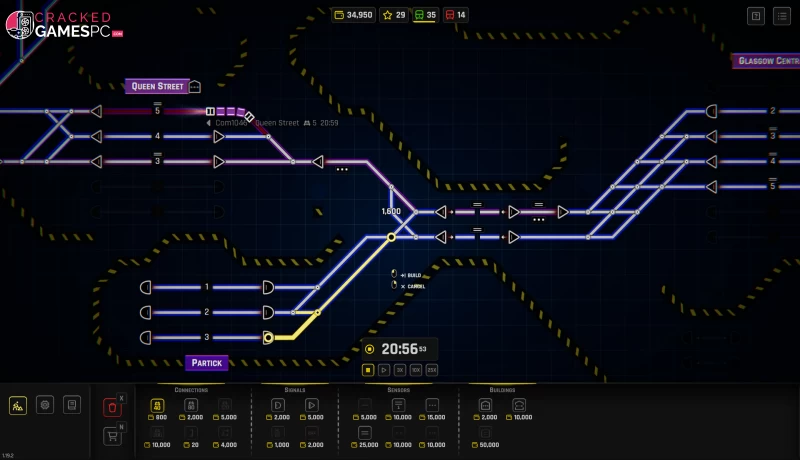Click the money balance 34,950 indicator
800x460 pixels.
click(353, 15)
